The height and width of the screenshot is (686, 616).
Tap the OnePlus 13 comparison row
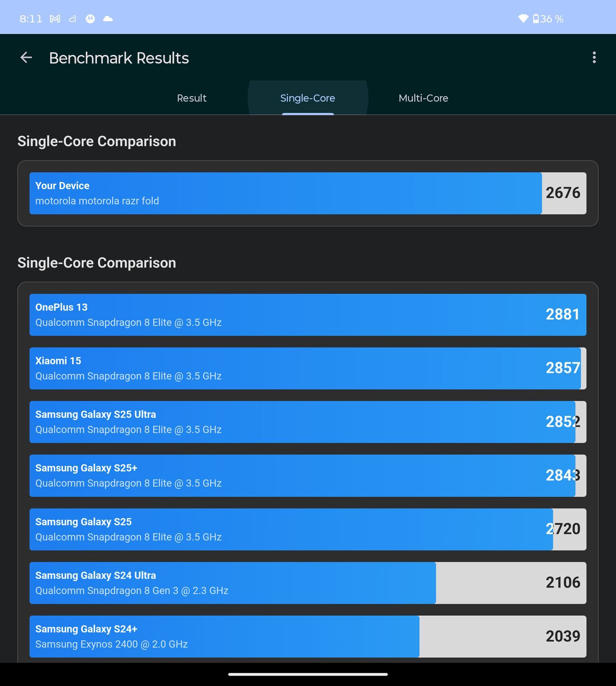point(308,315)
